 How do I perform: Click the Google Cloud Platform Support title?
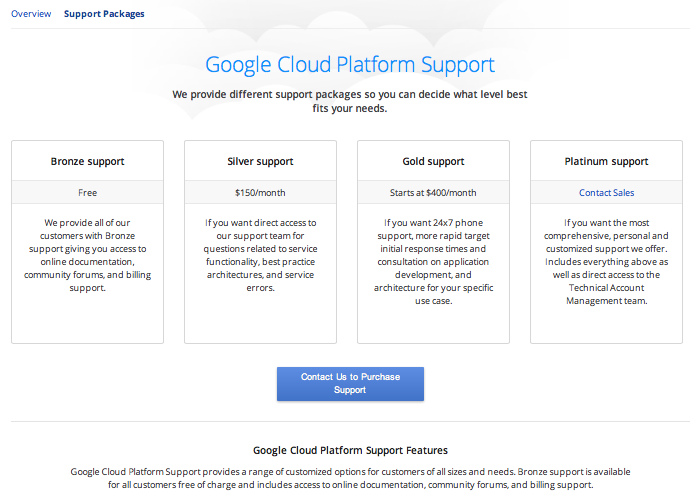click(x=350, y=65)
